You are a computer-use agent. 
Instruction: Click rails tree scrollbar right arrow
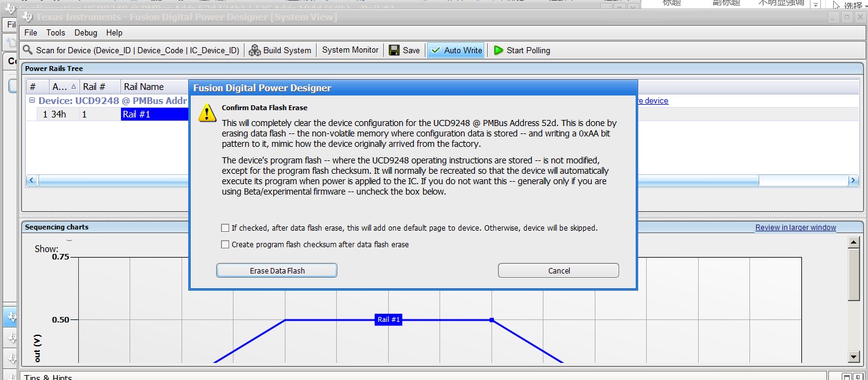coord(853,181)
